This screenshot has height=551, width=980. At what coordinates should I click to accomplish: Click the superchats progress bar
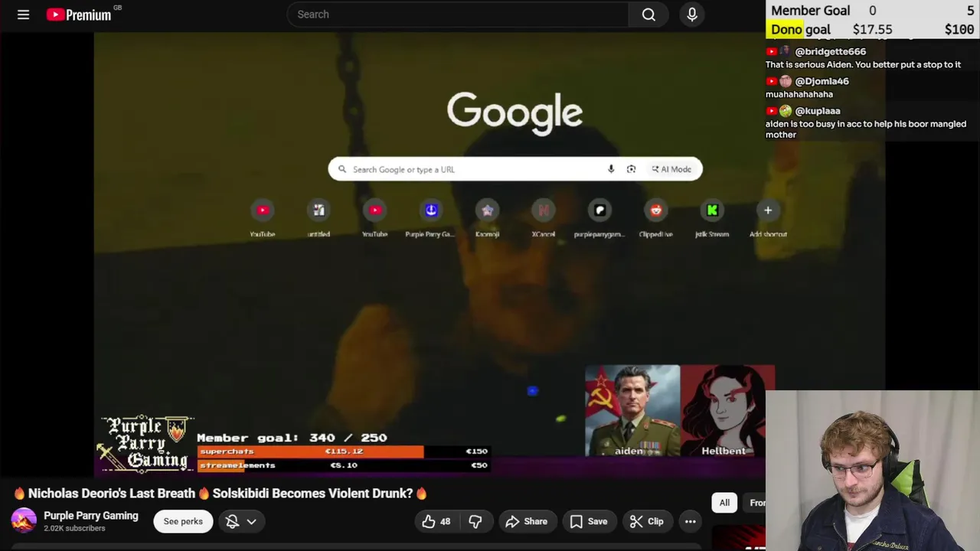click(343, 452)
